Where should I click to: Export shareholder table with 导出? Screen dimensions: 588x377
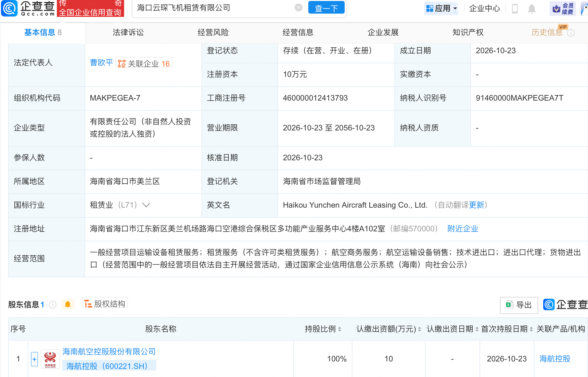click(x=519, y=305)
